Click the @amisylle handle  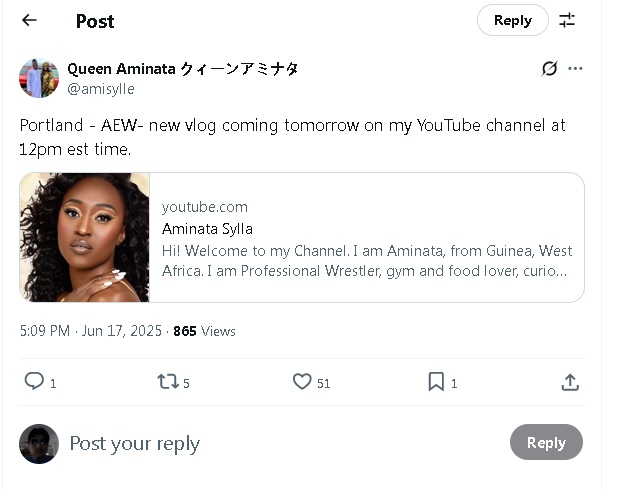point(100,89)
